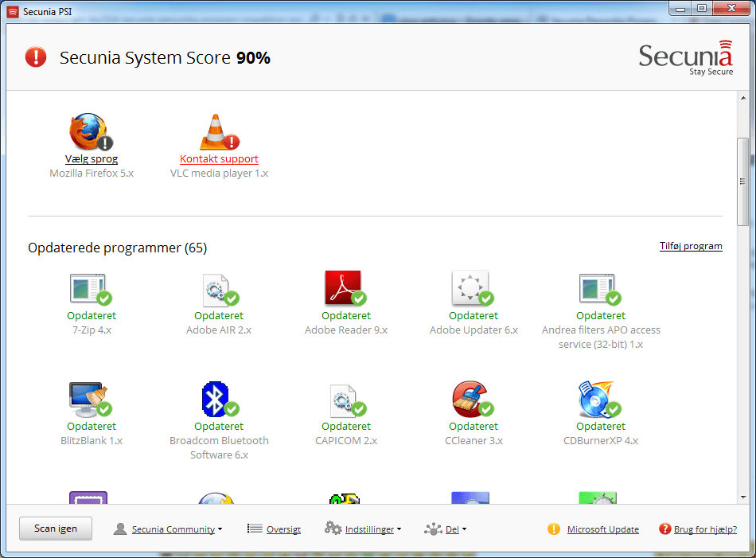This screenshot has width=756, height=558.
Task: Click the Adobe AIR 2.x icon
Action: 216,288
